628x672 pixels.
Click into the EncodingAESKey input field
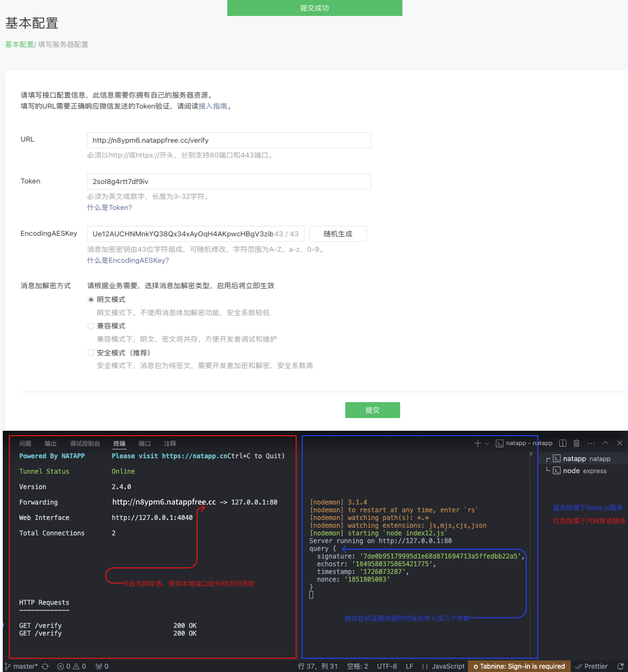tap(196, 234)
